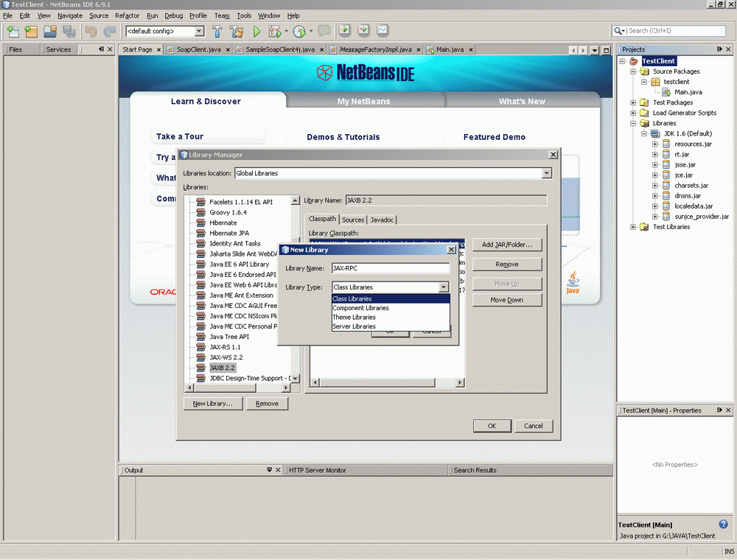Select JAX-WS 2.2 in libraries list
The image size is (737, 560).
tap(226, 357)
